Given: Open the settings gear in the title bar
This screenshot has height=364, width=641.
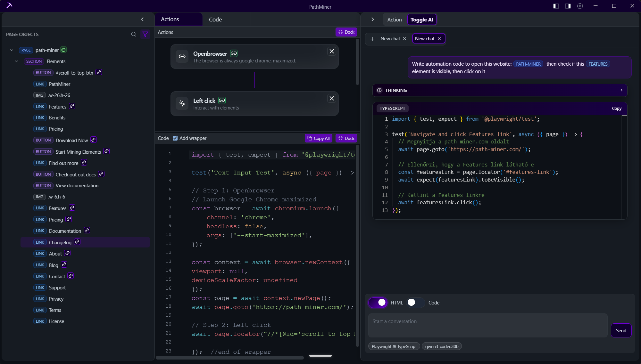Looking at the screenshot, I should click(x=580, y=6).
